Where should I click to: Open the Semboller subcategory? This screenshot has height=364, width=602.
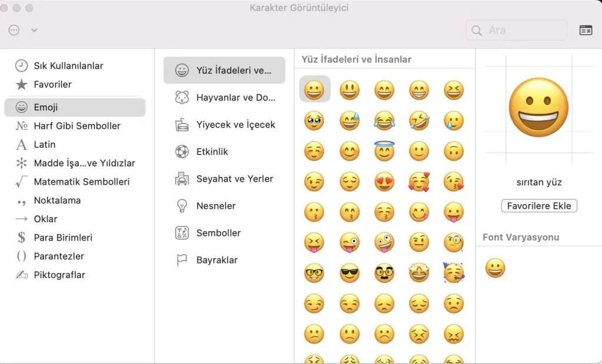tap(224, 233)
